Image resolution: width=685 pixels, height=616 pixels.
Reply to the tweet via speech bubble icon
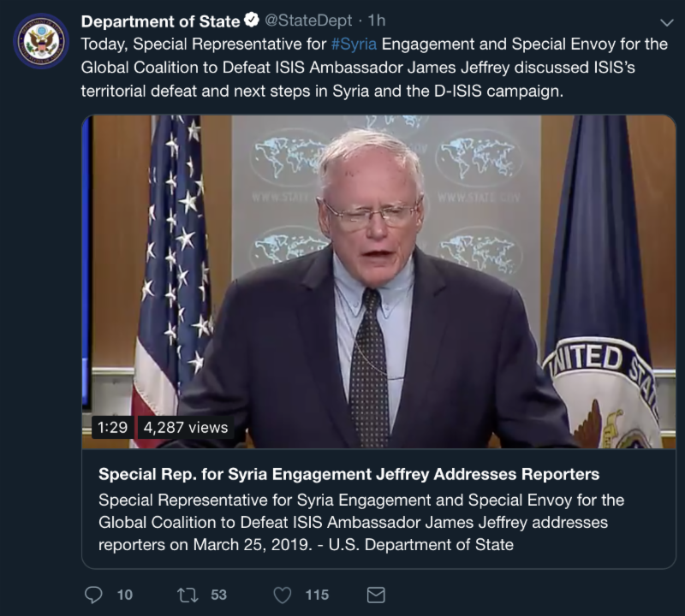94,595
